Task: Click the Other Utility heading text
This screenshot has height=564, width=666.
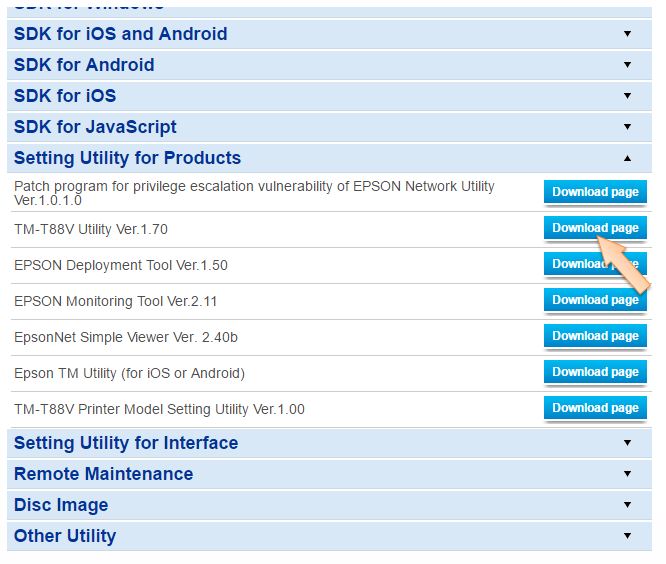Action: [x=65, y=536]
